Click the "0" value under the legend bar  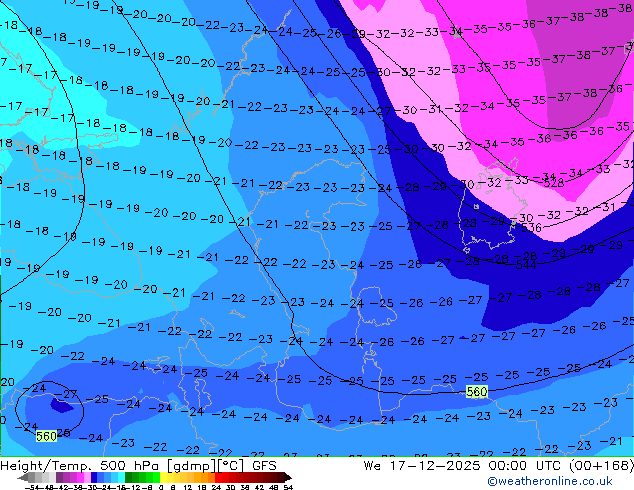pyautogui.click(x=161, y=487)
